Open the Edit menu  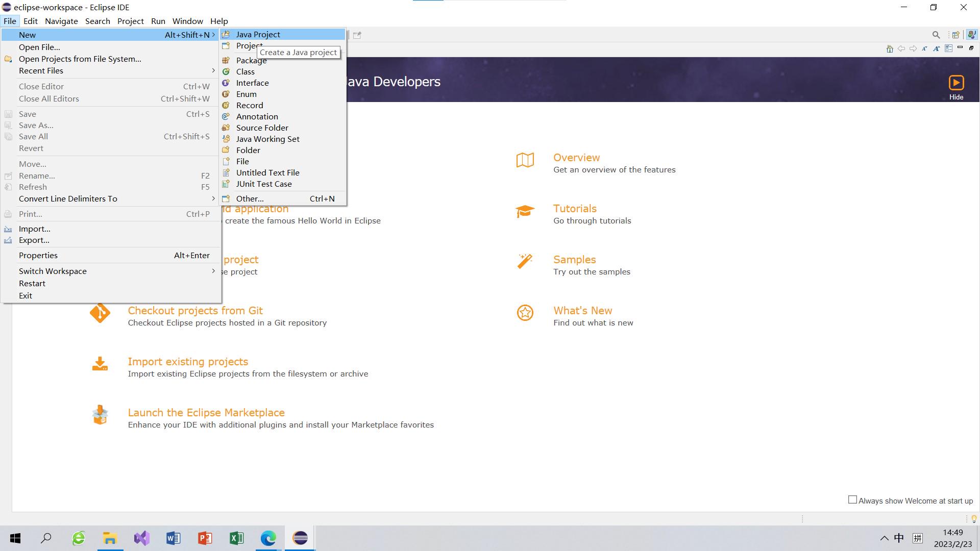click(x=31, y=21)
